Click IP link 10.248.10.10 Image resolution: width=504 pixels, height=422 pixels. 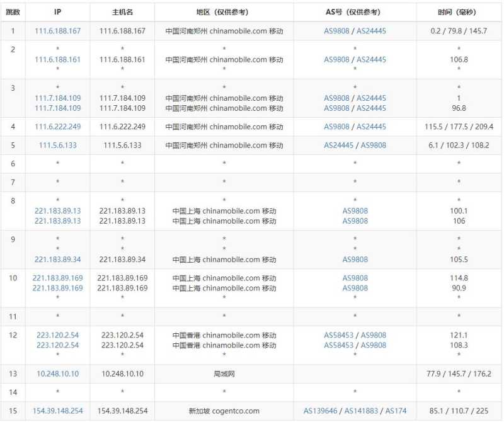(x=57, y=374)
